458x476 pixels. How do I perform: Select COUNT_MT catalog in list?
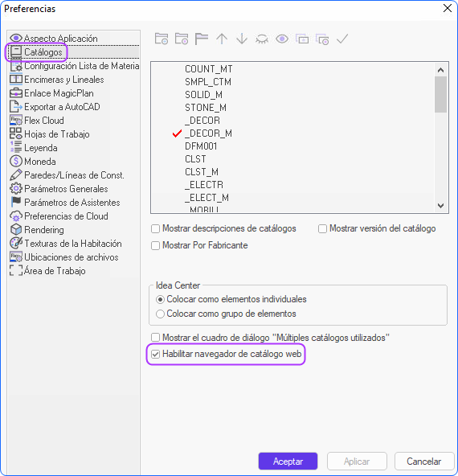point(209,69)
